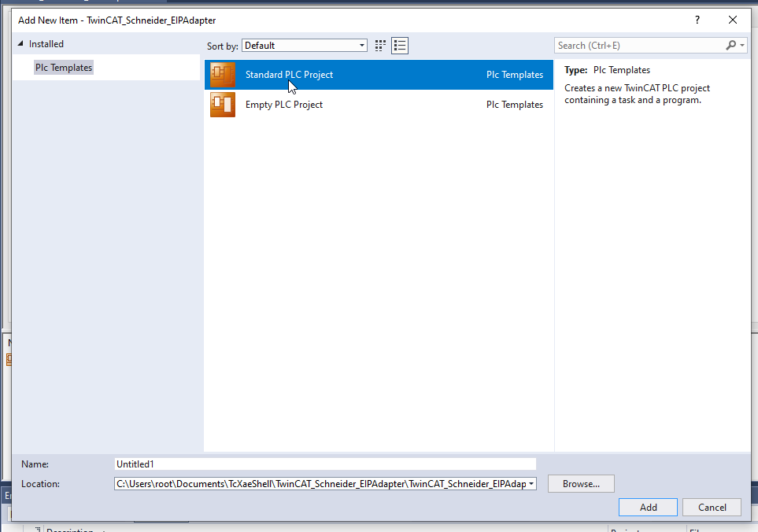Viewport: 758px width, 532px height.
Task: Click the Sort by: label
Action: (x=223, y=46)
